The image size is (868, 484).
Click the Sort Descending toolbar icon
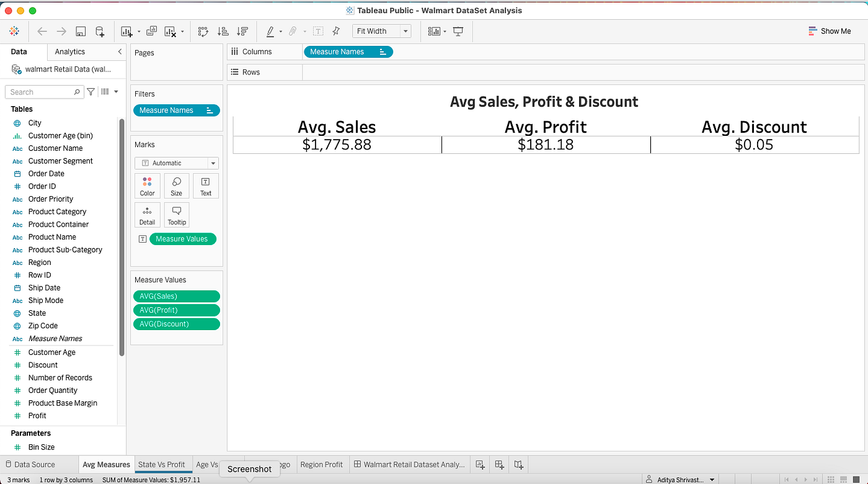(x=241, y=31)
